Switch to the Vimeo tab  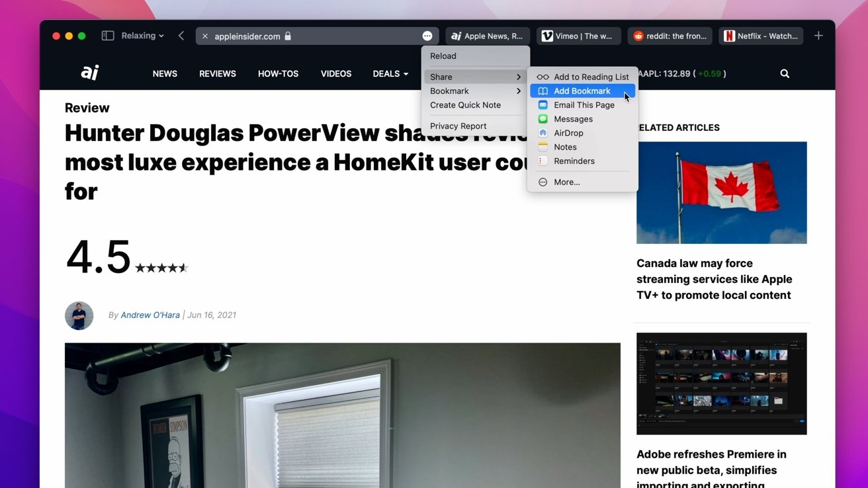click(x=578, y=36)
